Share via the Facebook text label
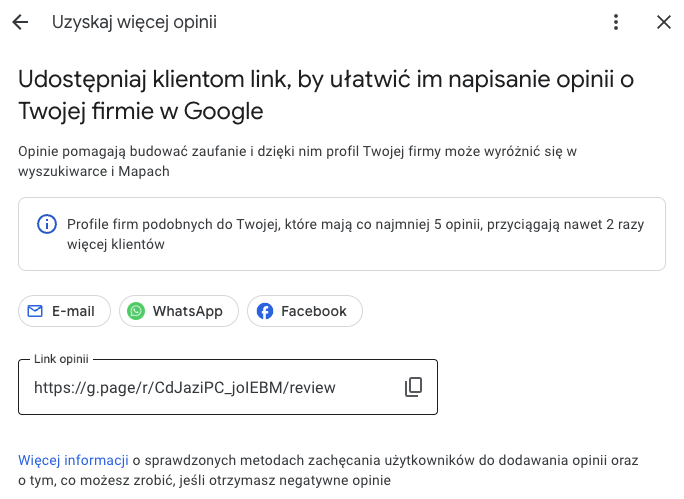This screenshot has height=499, width=684. (x=313, y=311)
